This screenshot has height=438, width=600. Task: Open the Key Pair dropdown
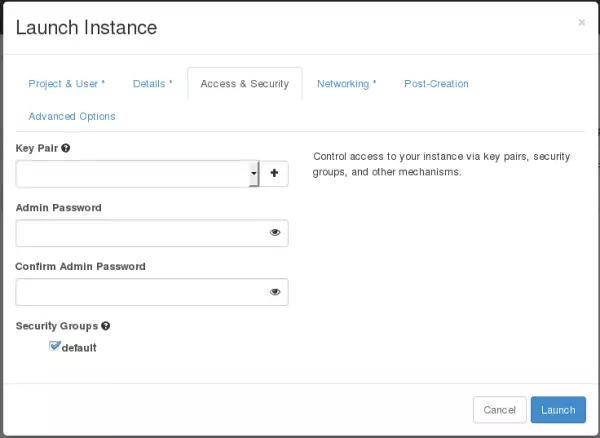pos(137,174)
